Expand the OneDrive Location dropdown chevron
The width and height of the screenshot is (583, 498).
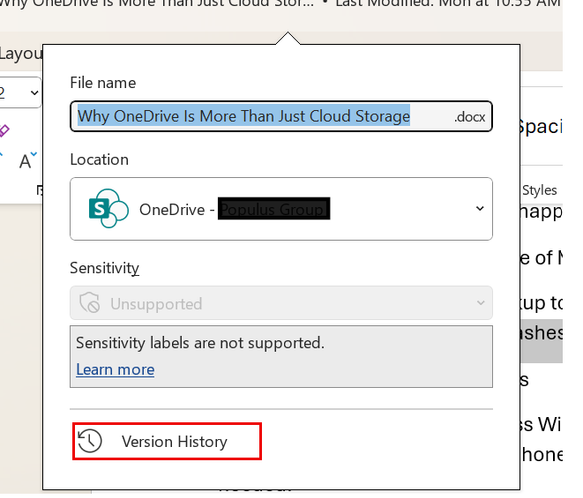[480, 209]
